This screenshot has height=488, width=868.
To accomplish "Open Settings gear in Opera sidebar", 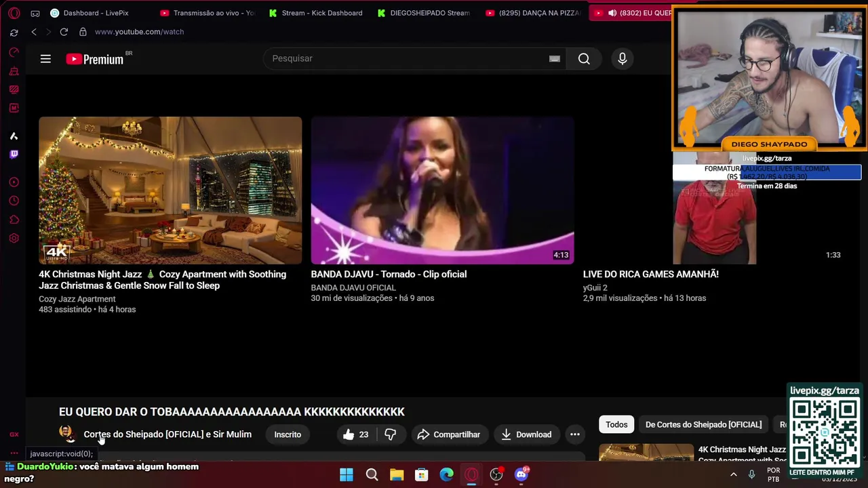I will pos(14,239).
